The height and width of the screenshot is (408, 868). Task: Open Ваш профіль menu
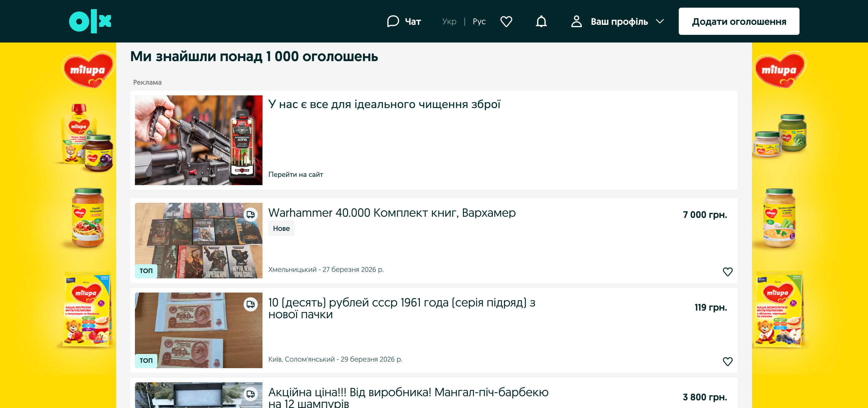pyautogui.click(x=619, y=21)
